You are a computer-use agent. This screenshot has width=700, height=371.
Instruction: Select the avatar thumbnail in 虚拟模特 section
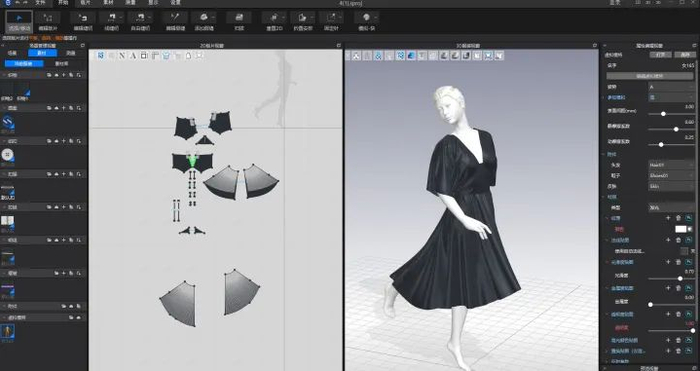(x=8, y=331)
